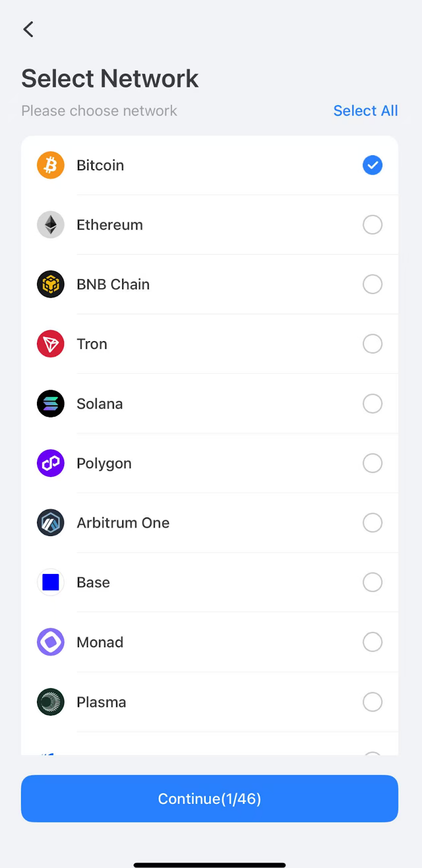The height and width of the screenshot is (868, 422).
Task: Tap the blue Base square icon
Action: [51, 583]
